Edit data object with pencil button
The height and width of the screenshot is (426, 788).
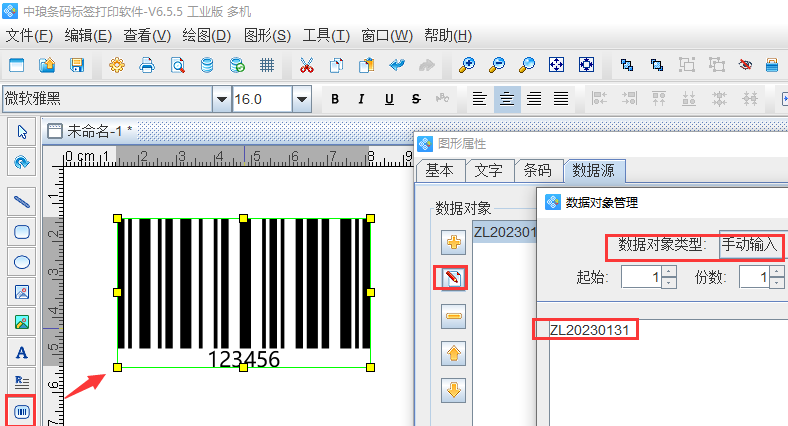[451, 278]
